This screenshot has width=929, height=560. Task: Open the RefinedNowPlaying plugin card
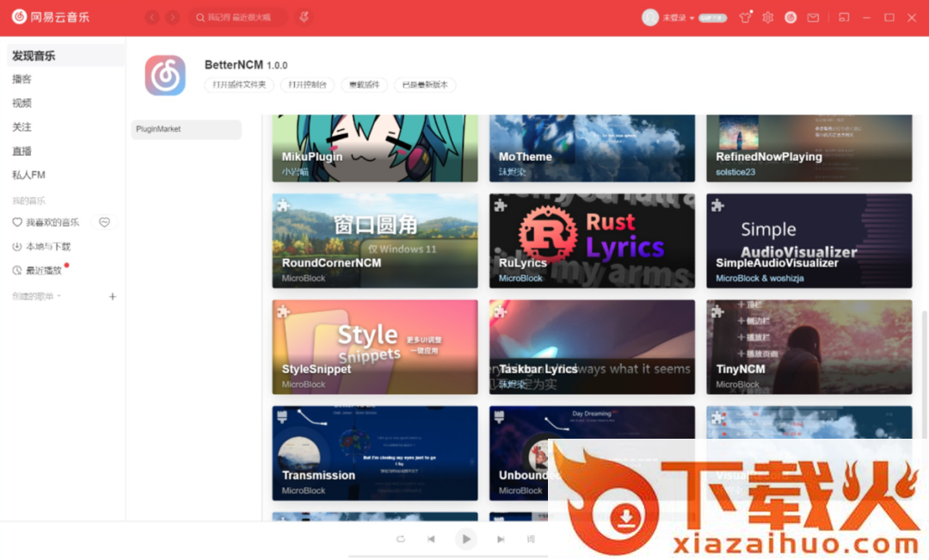point(809,148)
